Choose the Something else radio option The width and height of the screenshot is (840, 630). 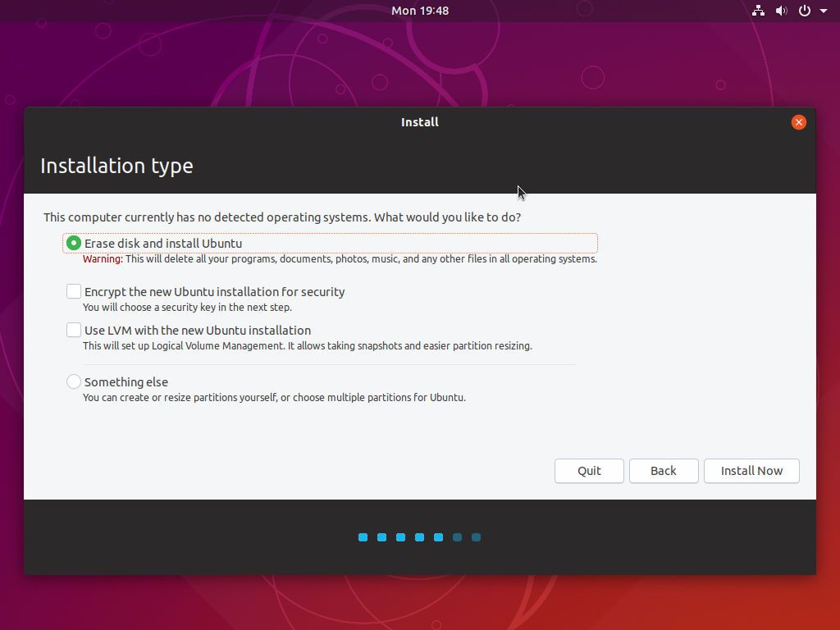[x=73, y=381]
